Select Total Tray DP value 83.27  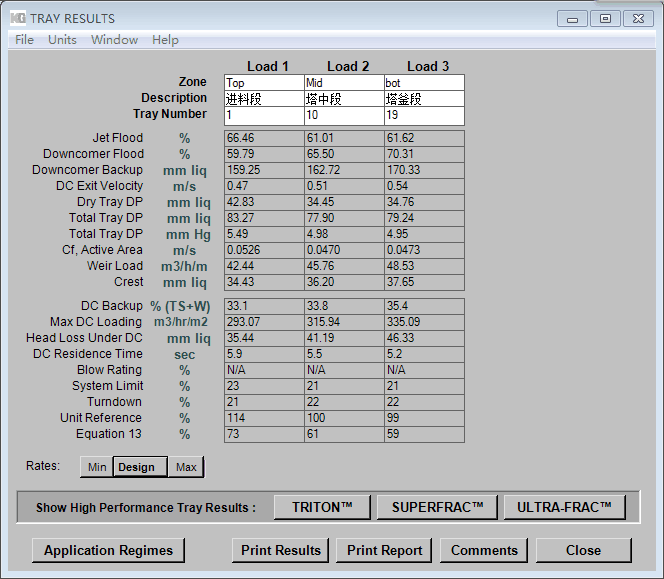(x=264, y=218)
